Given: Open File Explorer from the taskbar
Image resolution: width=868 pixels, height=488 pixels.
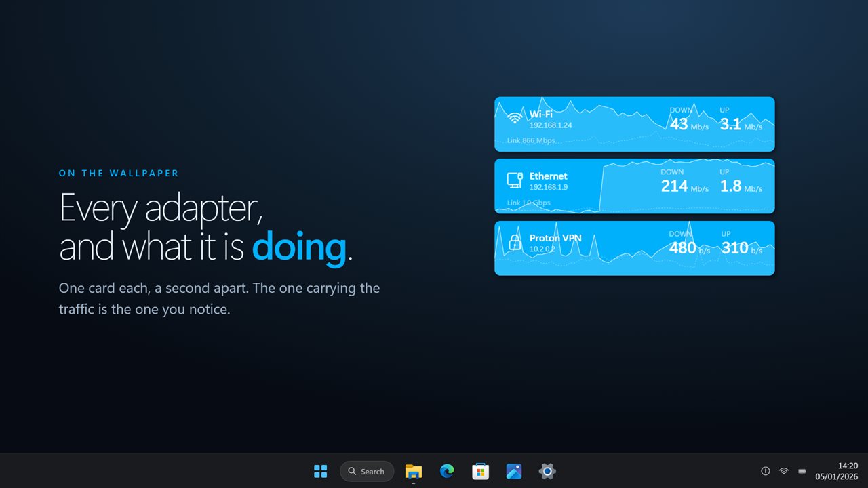Looking at the screenshot, I should click(x=414, y=471).
